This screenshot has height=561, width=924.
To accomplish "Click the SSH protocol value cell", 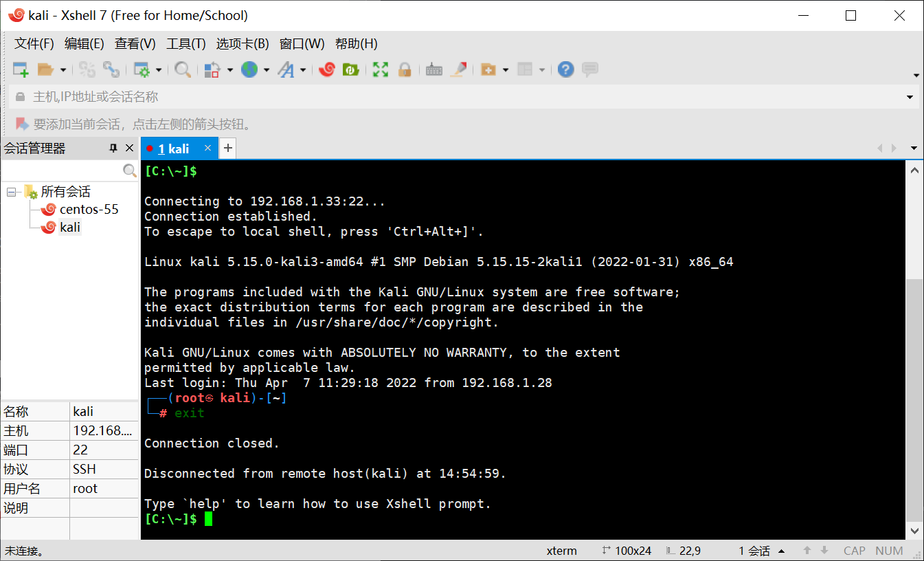I will pos(104,469).
